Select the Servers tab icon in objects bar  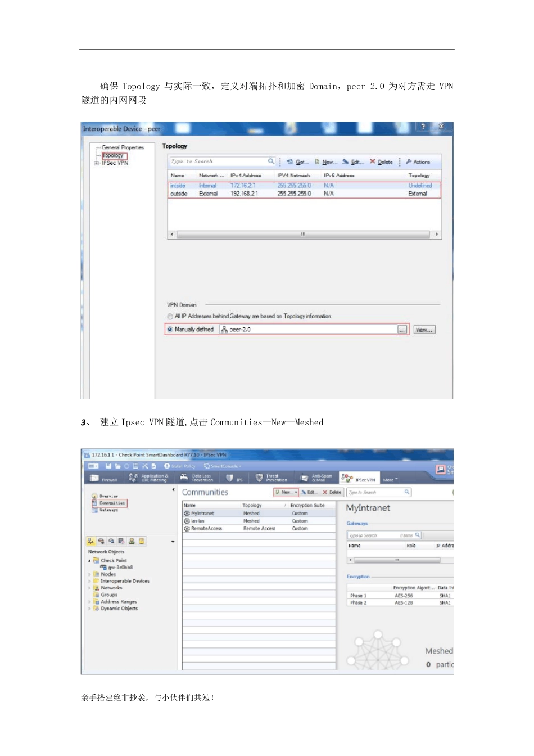121,541
